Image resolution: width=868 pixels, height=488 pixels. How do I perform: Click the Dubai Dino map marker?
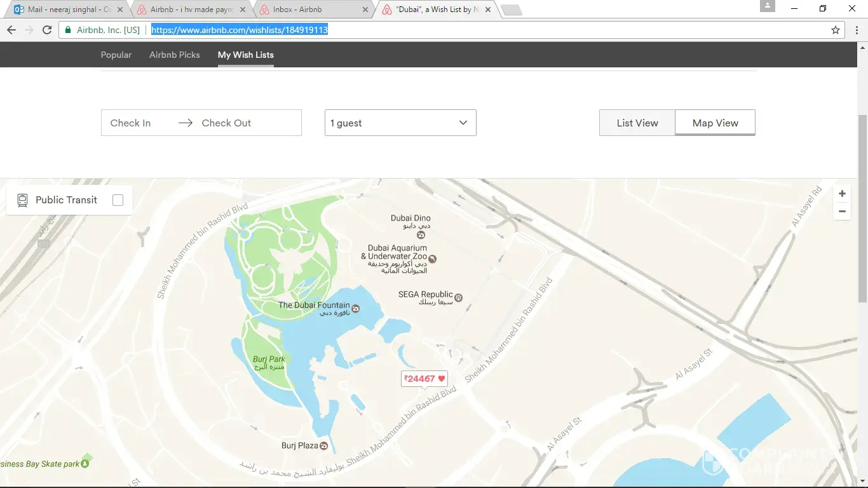coord(411,235)
